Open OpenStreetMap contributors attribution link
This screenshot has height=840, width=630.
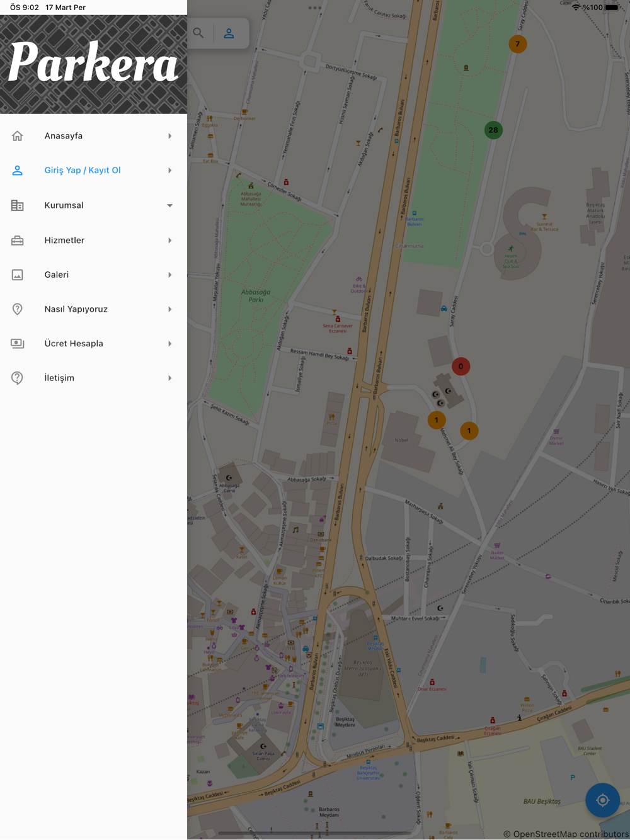click(566, 834)
